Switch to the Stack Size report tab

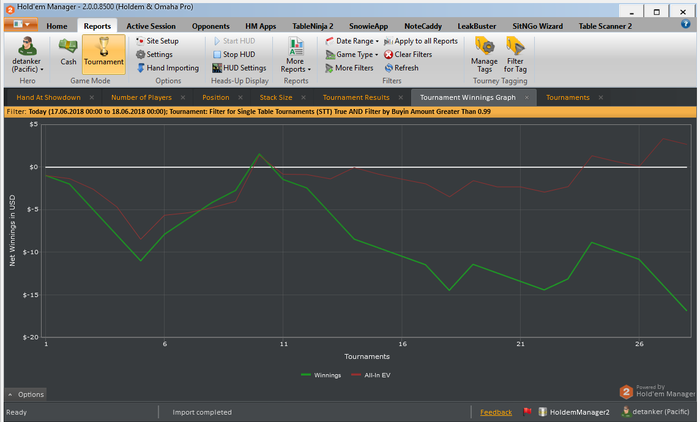coord(276,97)
